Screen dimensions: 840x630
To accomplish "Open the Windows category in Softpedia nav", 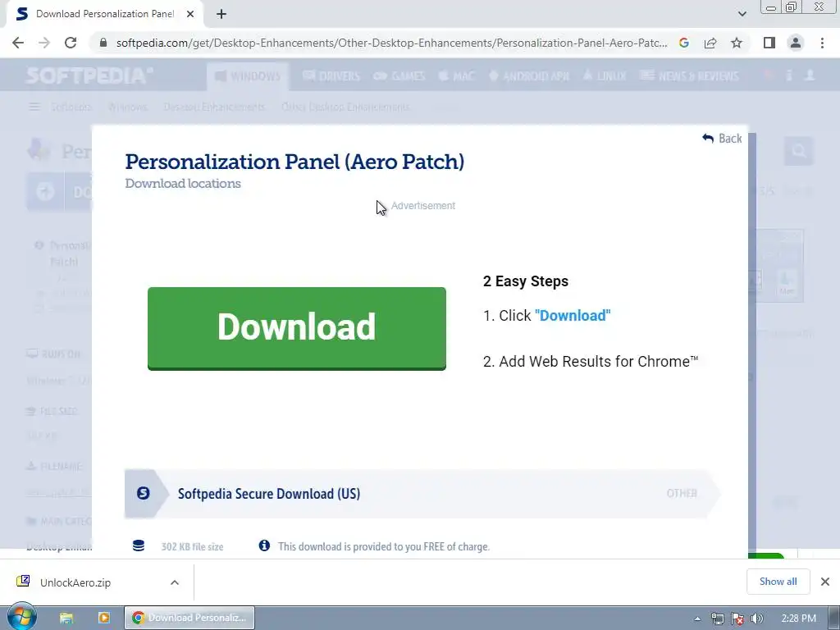I will pyautogui.click(x=248, y=76).
